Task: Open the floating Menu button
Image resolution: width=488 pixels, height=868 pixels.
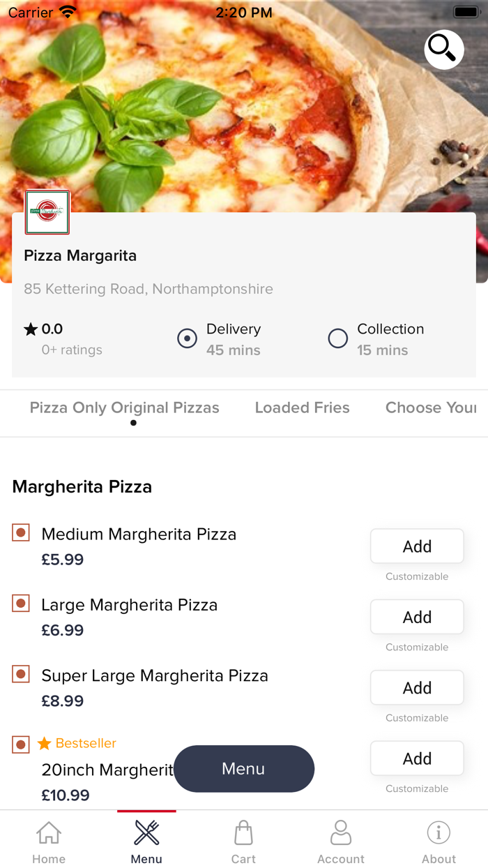Action: [x=243, y=768]
